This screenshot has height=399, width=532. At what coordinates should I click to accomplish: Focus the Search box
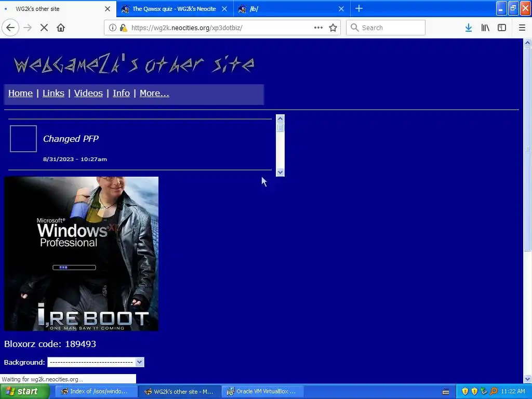[x=385, y=28]
